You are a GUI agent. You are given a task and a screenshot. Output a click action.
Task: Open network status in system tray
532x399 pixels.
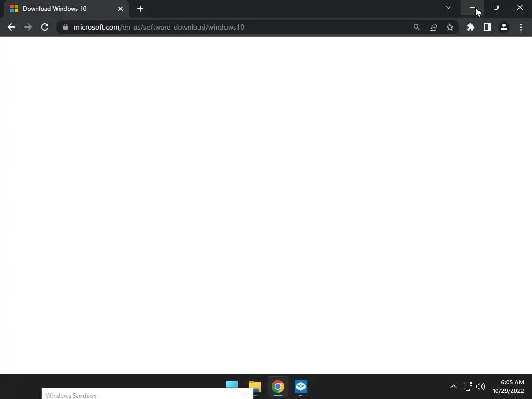[468, 387]
